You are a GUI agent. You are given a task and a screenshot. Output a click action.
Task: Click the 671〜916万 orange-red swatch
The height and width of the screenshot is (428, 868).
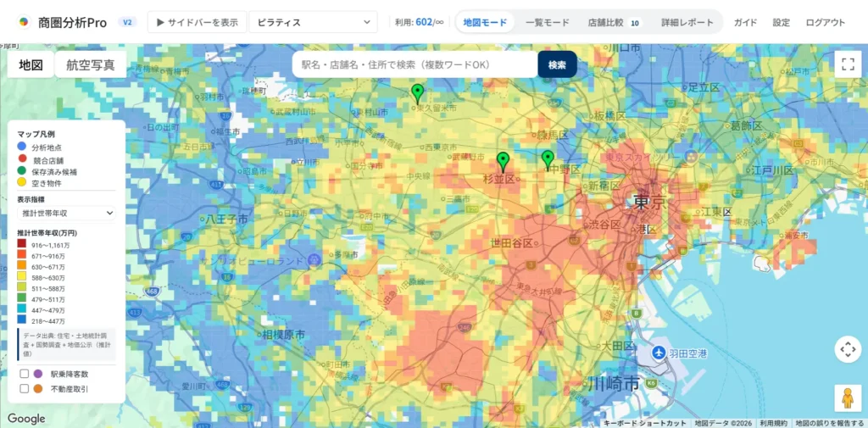click(x=22, y=255)
